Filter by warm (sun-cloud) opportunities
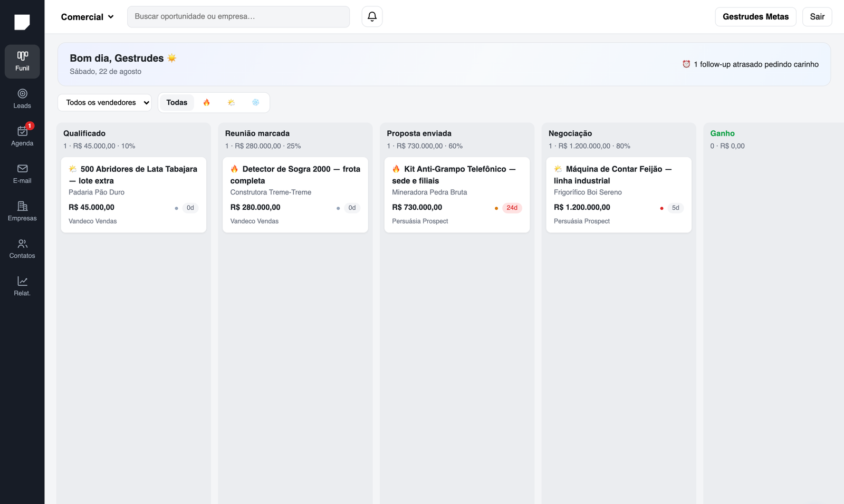Image resolution: width=844 pixels, height=504 pixels. pyautogui.click(x=231, y=102)
